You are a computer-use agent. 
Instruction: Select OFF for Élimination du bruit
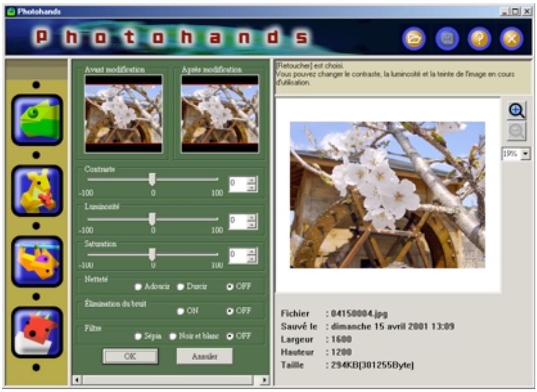pos(230,311)
